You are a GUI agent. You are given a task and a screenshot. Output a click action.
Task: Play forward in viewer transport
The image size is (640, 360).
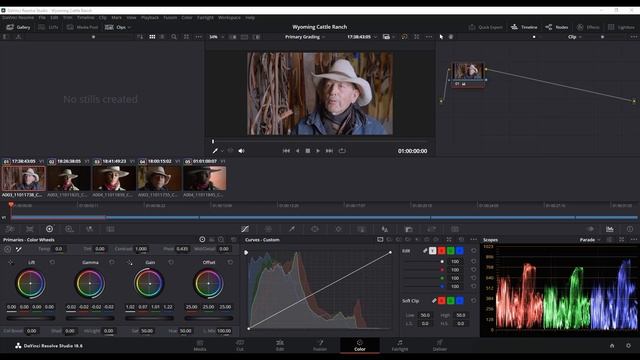click(x=318, y=151)
